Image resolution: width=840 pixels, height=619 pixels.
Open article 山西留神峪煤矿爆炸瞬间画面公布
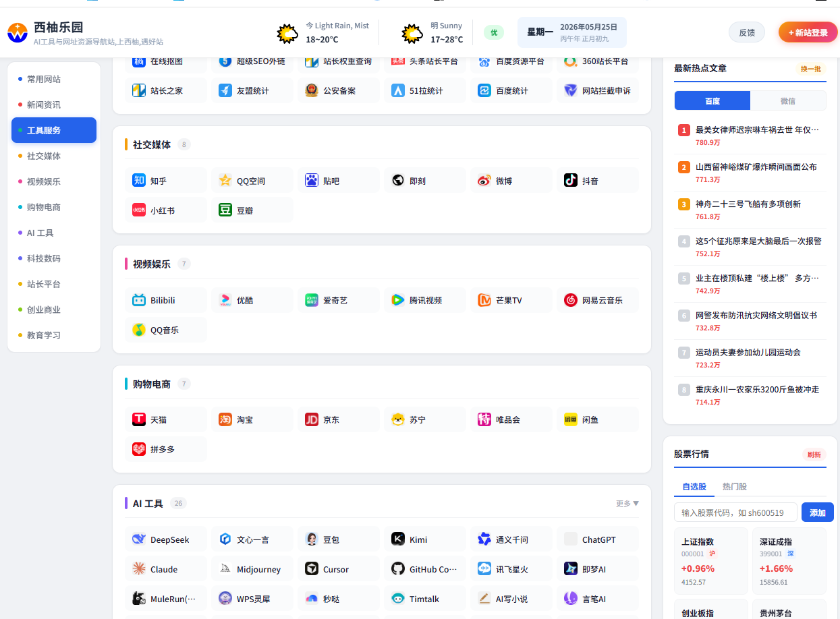pyautogui.click(x=756, y=167)
